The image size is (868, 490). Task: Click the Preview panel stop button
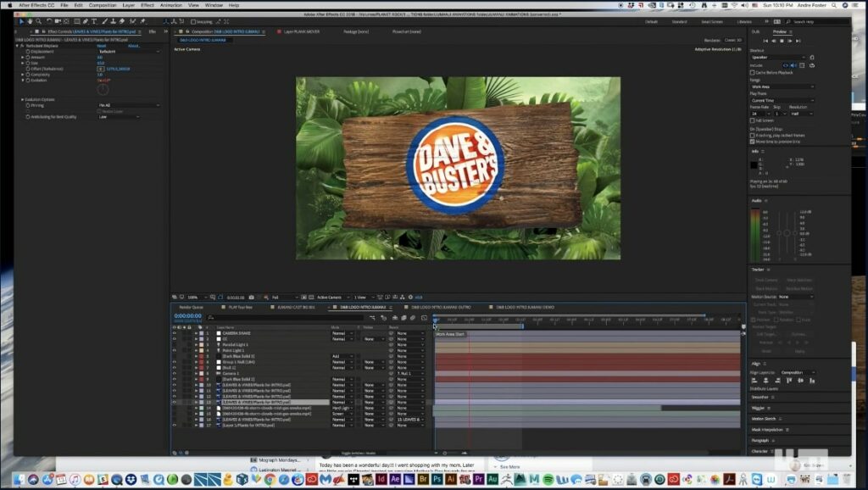782,41
